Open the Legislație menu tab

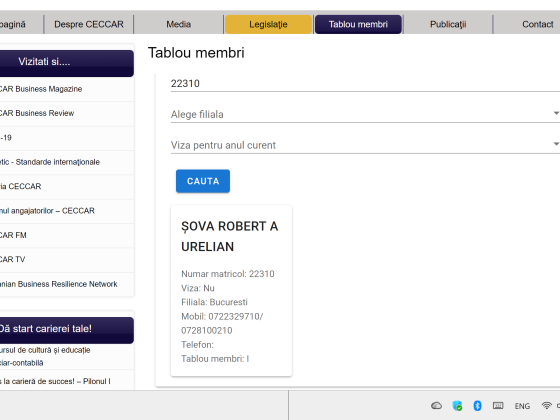pyautogui.click(x=268, y=24)
